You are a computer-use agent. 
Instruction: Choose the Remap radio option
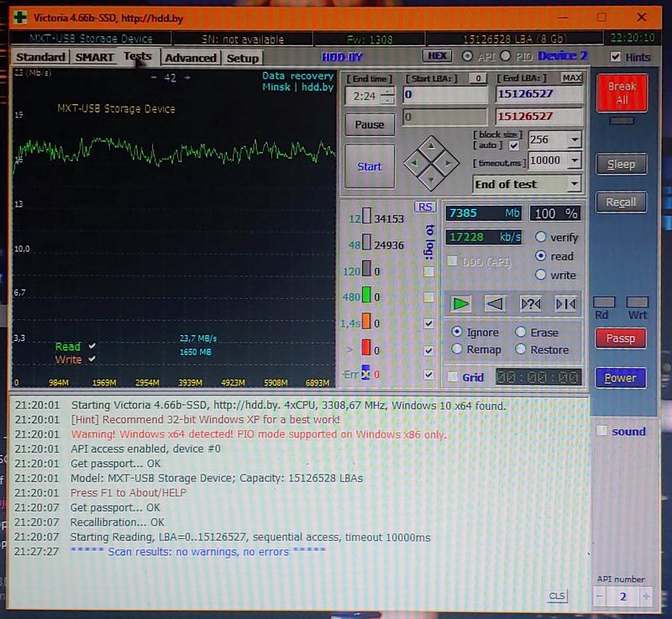point(457,349)
